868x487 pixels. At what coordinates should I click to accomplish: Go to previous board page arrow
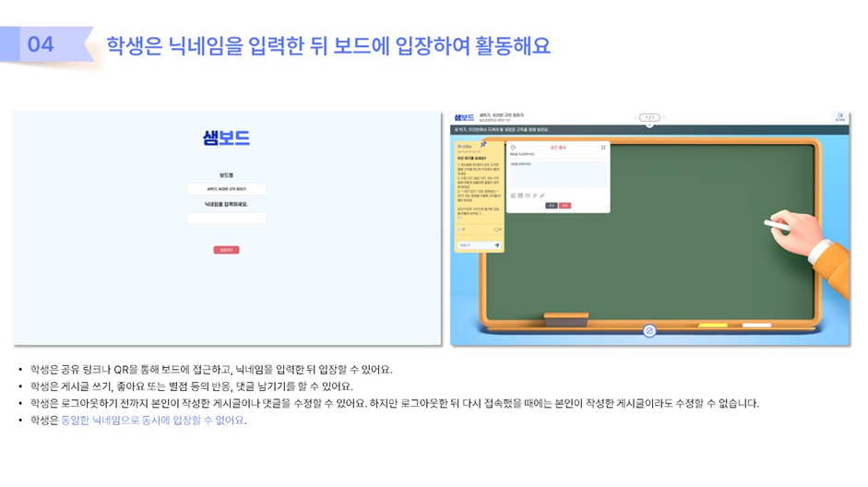[x=635, y=117]
